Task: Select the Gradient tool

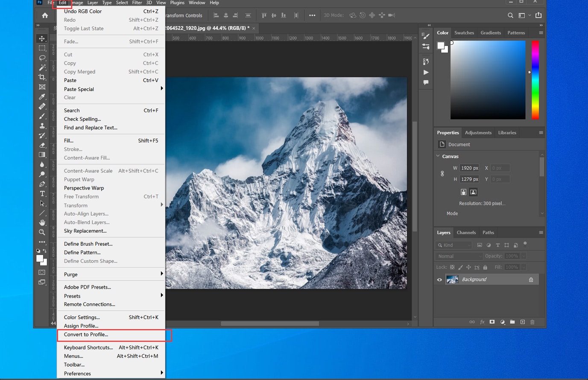Action: [x=42, y=155]
